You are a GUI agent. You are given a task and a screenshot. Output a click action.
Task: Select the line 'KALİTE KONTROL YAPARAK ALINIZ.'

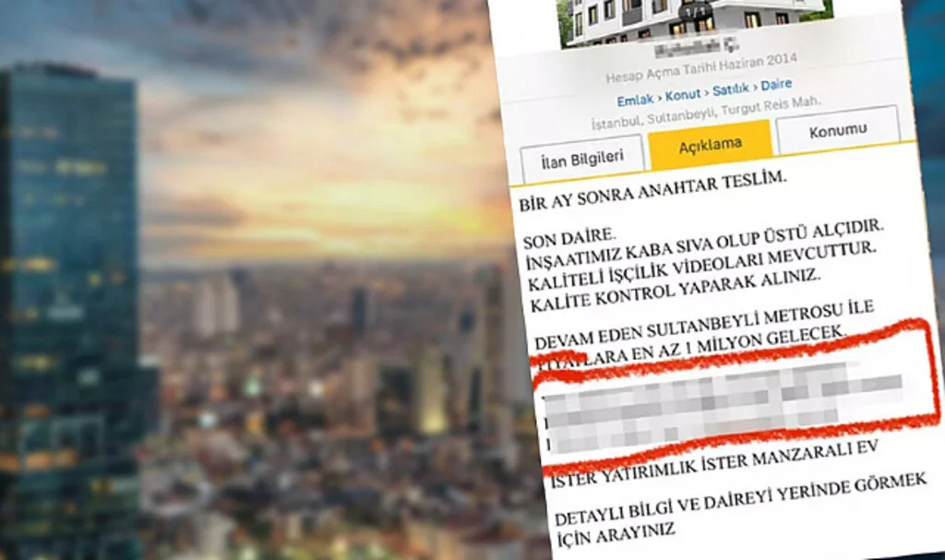[675, 291]
